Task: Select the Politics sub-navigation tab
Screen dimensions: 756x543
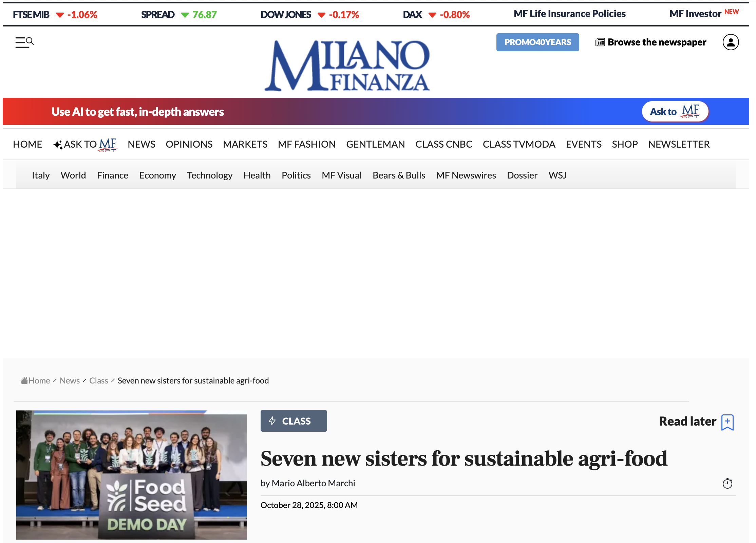Action: pyautogui.click(x=296, y=175)
